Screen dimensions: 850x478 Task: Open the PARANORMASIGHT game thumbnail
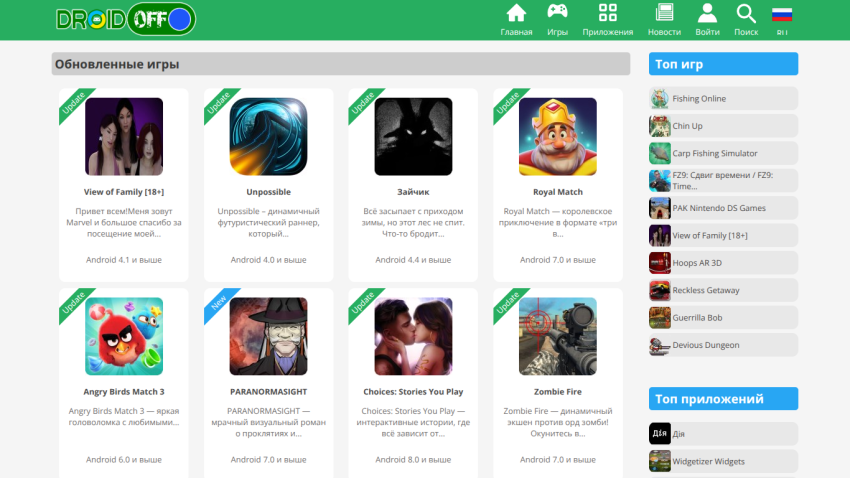[x=268, y=336]
